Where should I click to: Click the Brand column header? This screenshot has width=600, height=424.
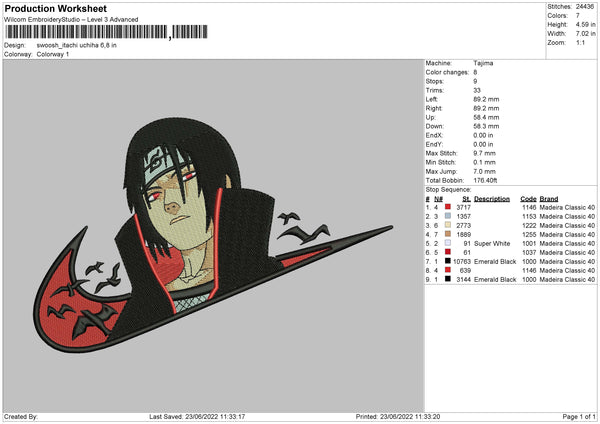tap(549, 199)
